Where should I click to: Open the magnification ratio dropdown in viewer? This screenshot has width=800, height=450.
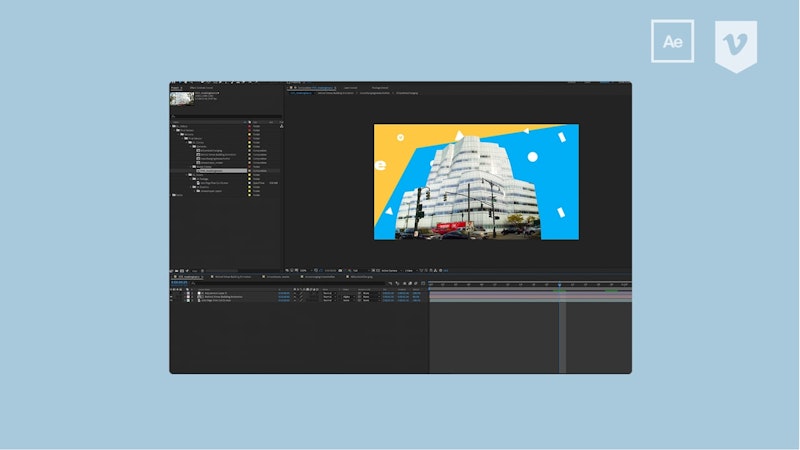coord(300,270)
